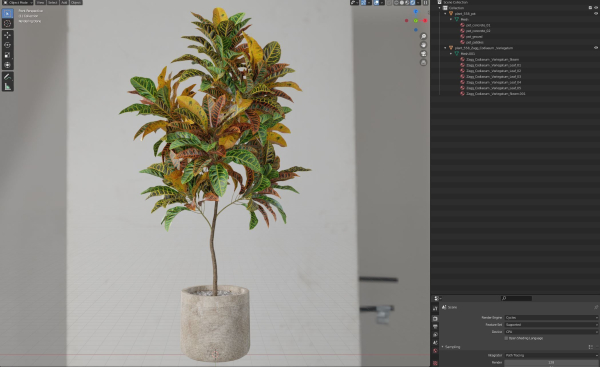Pick the Rotate tool
Image resolution: width=600 pixels, height=367 pixels.
pos(7,45)
